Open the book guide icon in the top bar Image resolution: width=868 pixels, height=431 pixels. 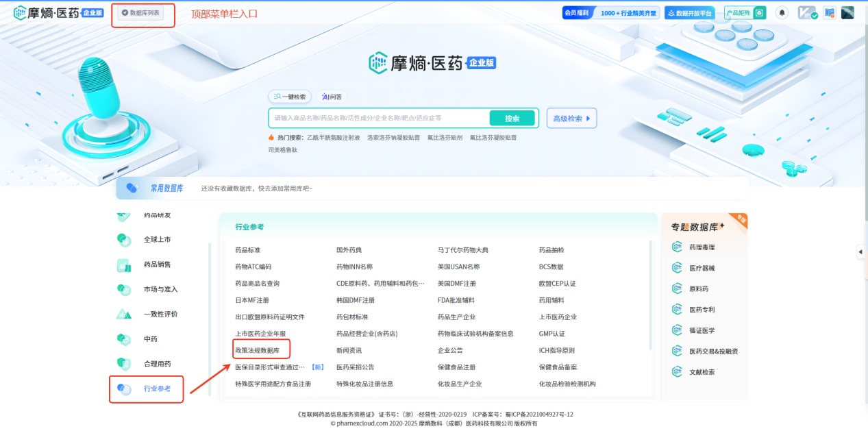coord(830,13)
